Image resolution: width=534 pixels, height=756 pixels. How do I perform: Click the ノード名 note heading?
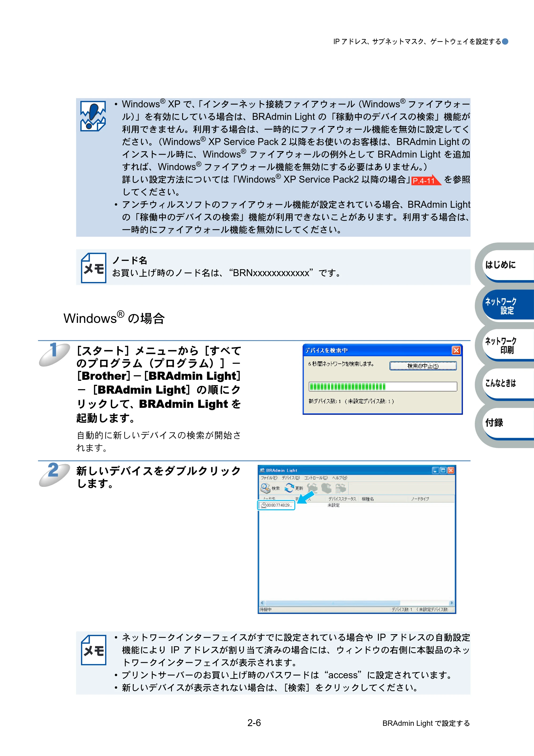[130, 260]
